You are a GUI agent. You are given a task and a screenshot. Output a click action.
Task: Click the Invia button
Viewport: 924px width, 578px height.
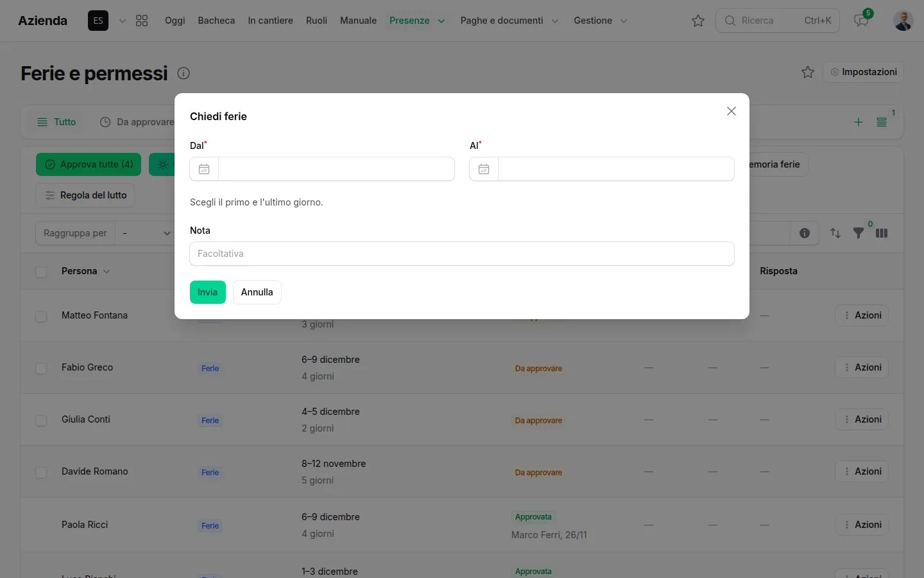(x=208, y=292)
